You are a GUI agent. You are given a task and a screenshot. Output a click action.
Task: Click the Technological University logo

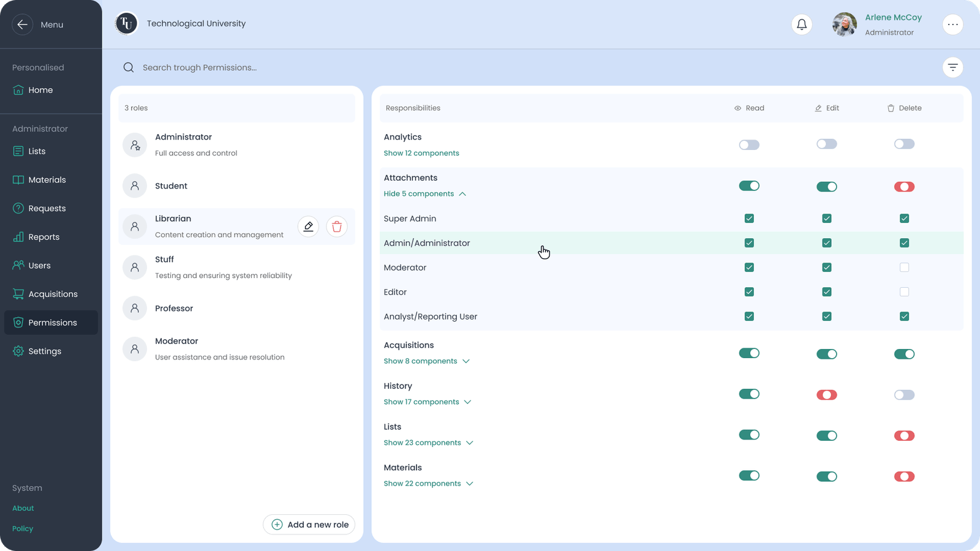click(127, 24)
